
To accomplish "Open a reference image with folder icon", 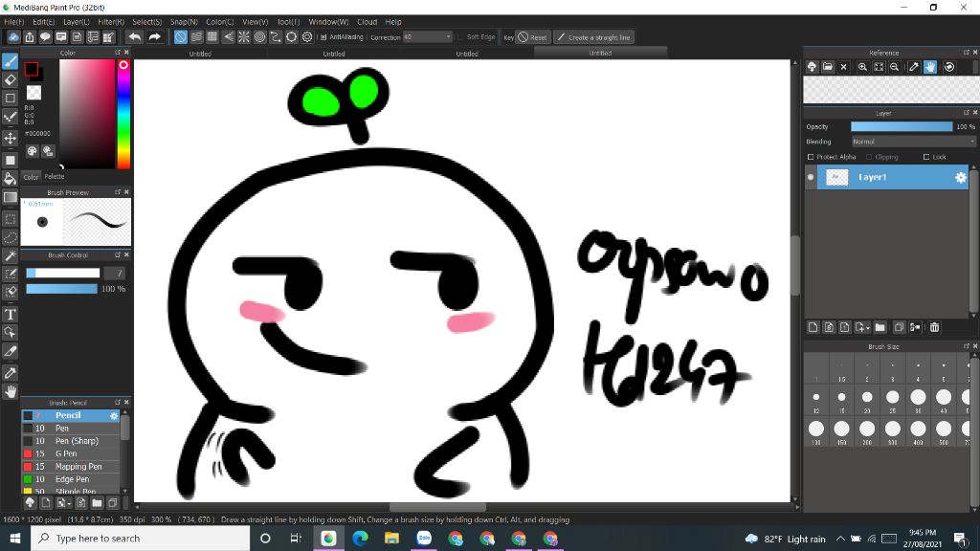I will click(828, 67).
